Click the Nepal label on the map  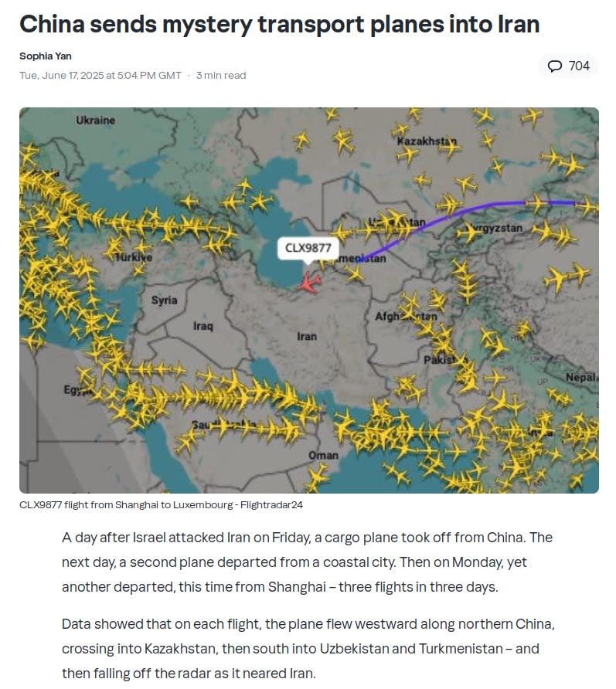pyautogui.click(x=582, y=378)
